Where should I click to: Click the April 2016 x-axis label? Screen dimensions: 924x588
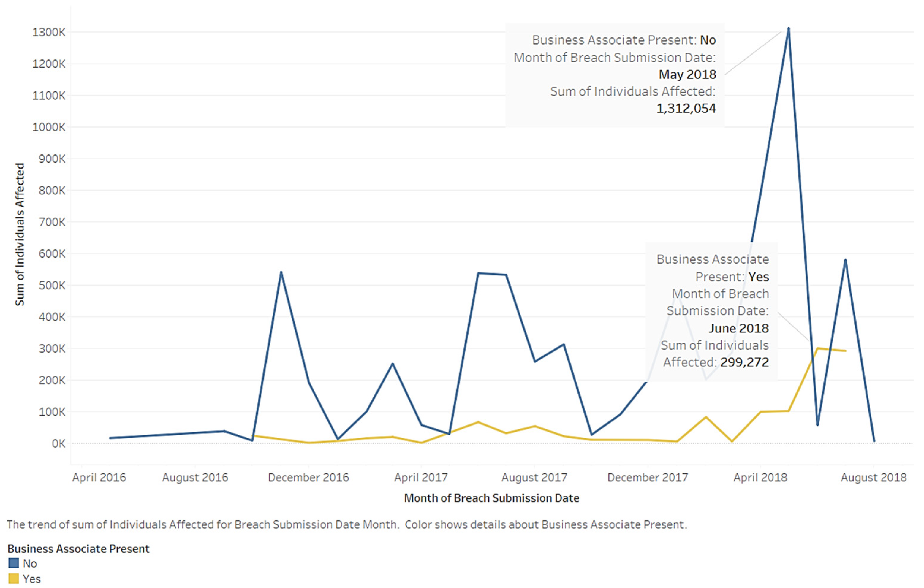99,477
